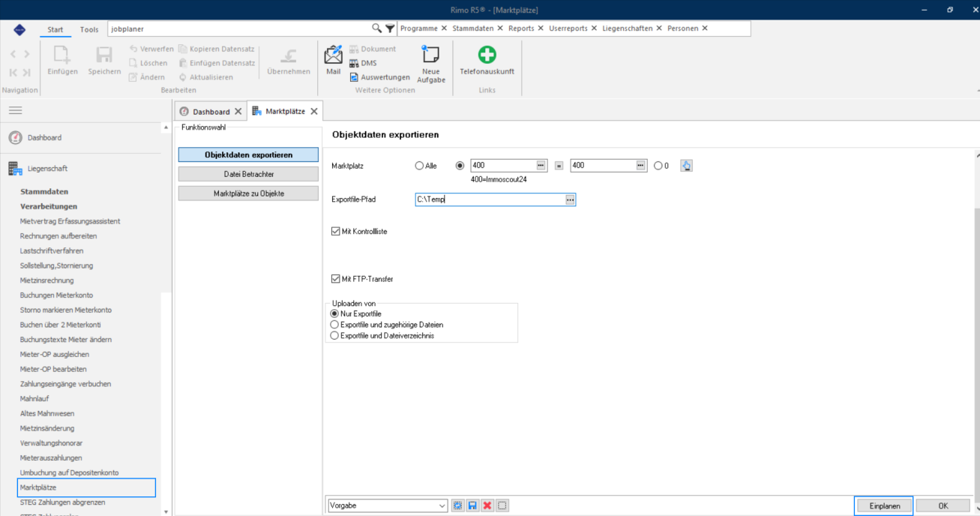The image size is (980, 516).
Task: Toggle the Mit Kontrollliste checkbox
Action: pyautogui.click(x=336, y=232)
